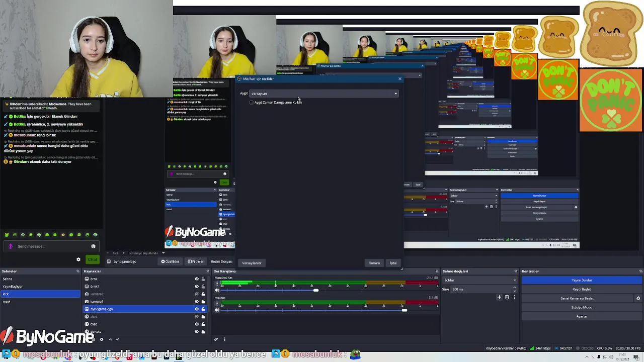
Task: Open audio mixer menu dots at bottom
Action: 224,339
